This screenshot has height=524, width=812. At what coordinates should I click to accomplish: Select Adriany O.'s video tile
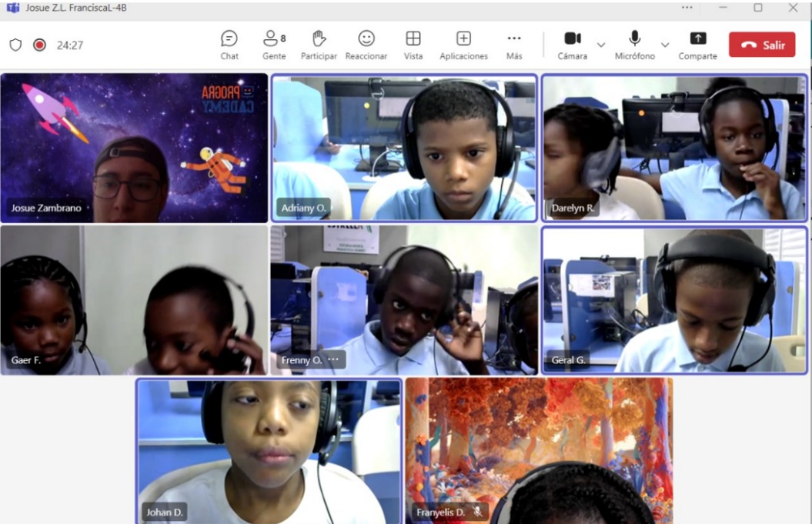404,148
